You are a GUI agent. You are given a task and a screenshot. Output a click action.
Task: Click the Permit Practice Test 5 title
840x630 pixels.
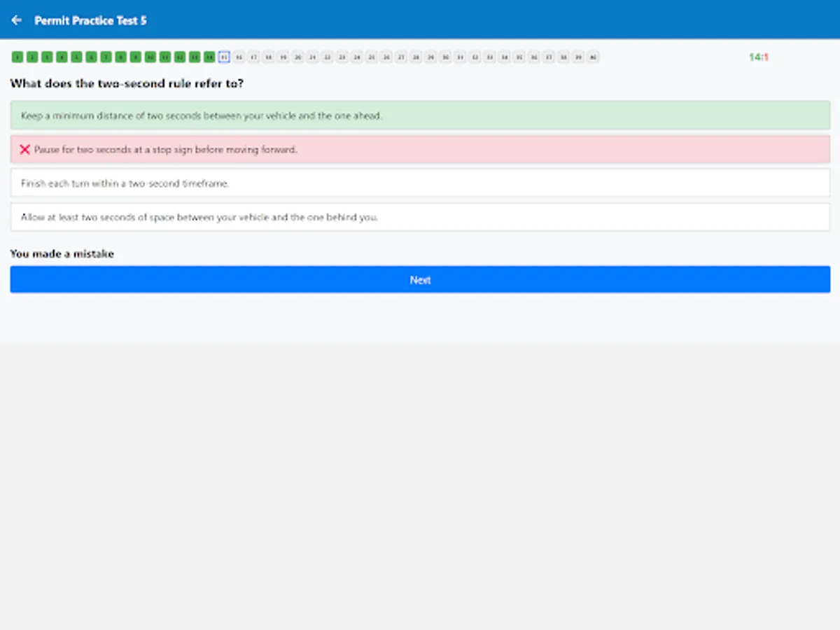[x=90, y=20]
